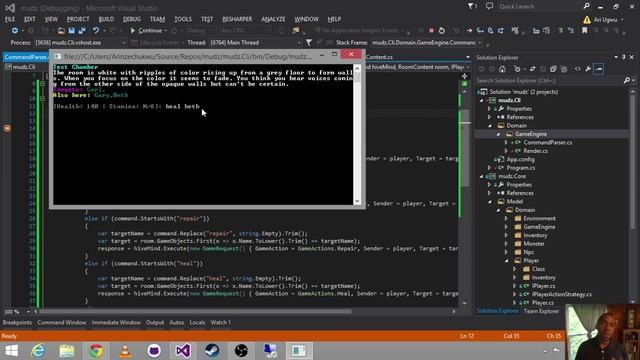Click the Search Solution Explorer field
The image size is (640, 360).
[x=549, y=80]
